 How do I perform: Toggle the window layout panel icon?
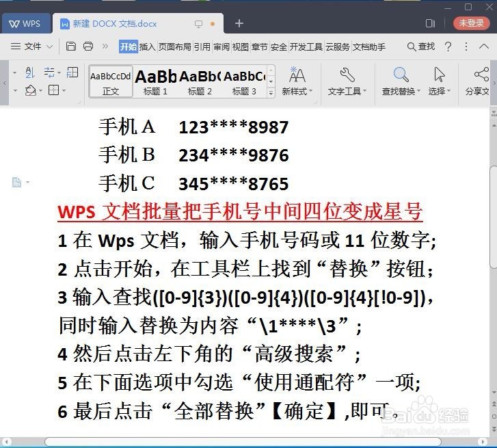430,23
